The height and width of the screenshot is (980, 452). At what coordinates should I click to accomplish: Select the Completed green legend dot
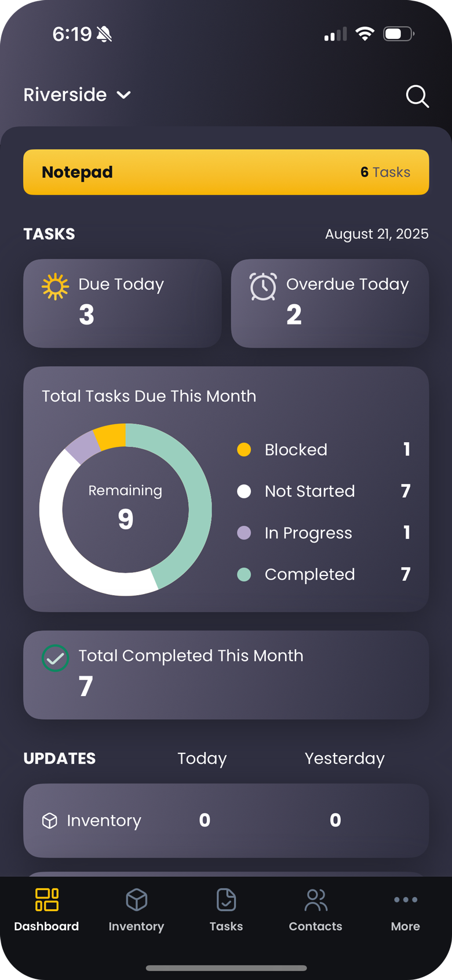click(244, 574)
